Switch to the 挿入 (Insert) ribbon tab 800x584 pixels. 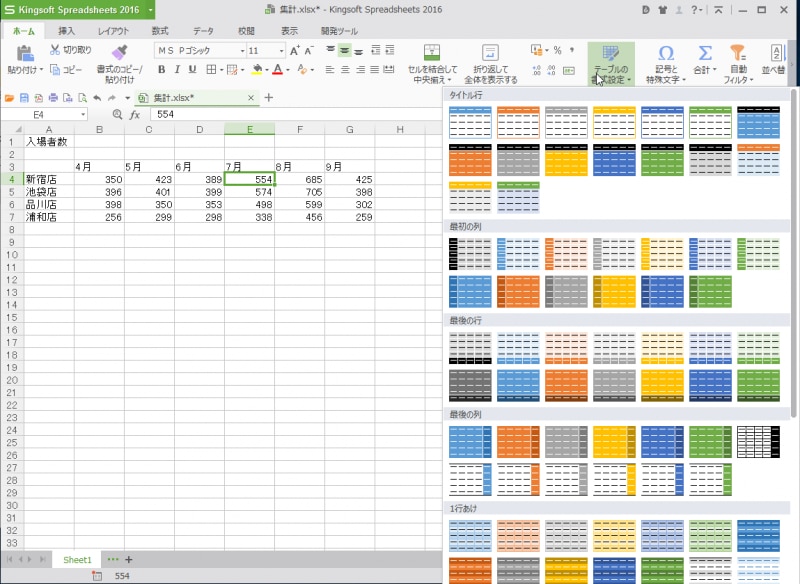[67, 31]
